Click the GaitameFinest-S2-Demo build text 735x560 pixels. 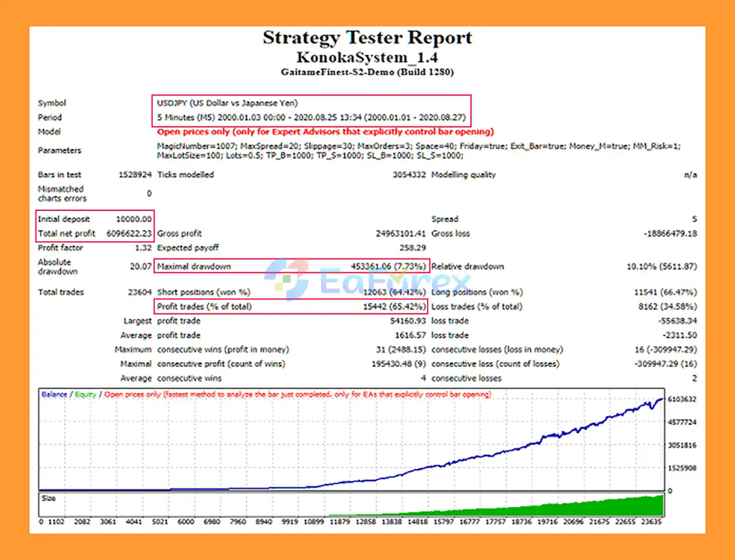pyautogui.click(x=367, y=72)
